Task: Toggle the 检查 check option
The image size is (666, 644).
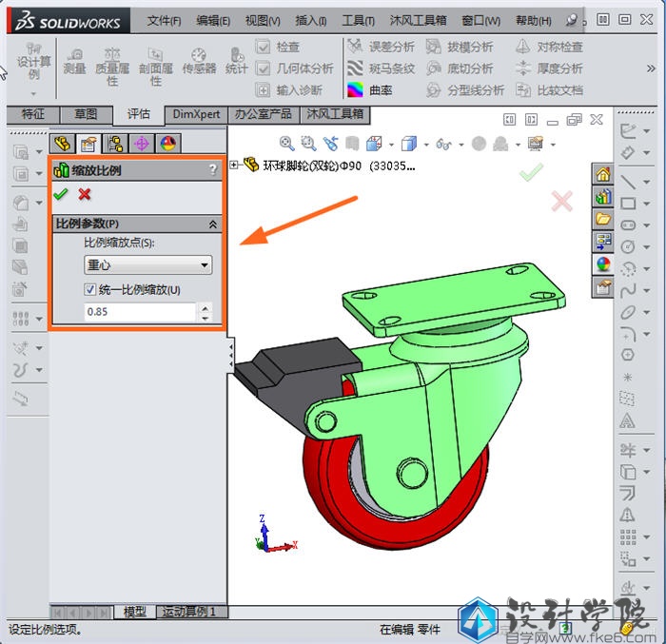Action: 264,47
